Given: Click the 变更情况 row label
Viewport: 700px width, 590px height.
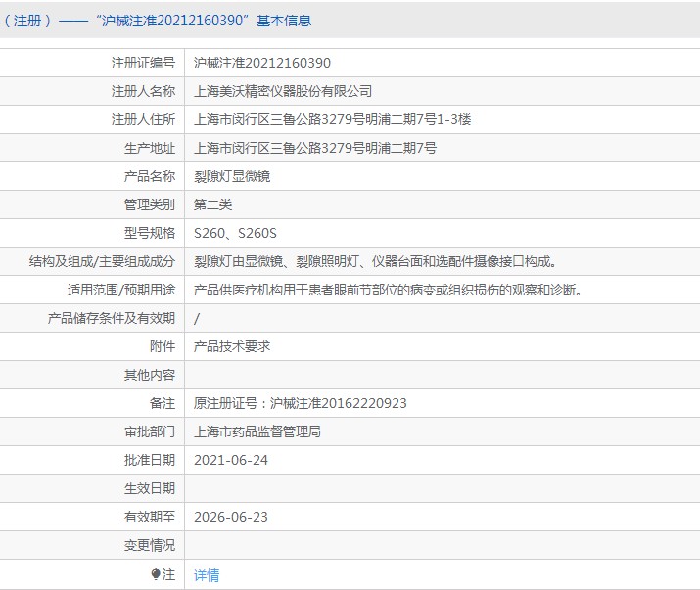Looking at the screenshot, I should (150, 545).
